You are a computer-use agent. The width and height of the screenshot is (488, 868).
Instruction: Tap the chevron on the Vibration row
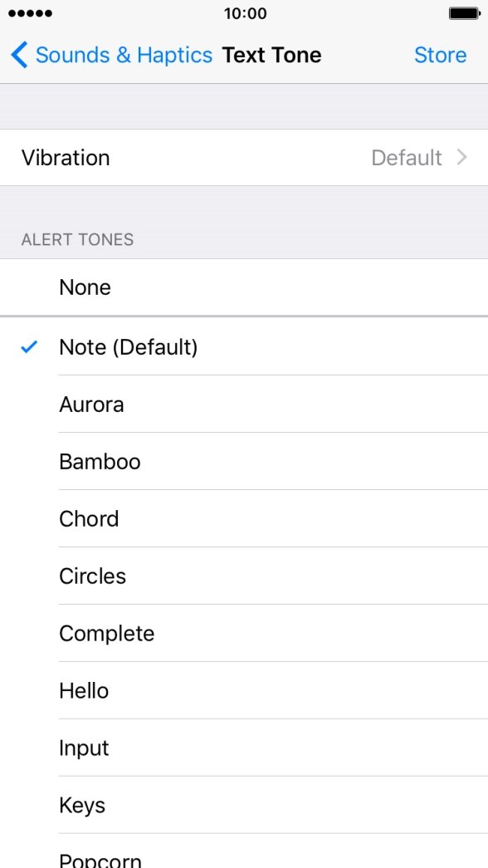(463, 158)
